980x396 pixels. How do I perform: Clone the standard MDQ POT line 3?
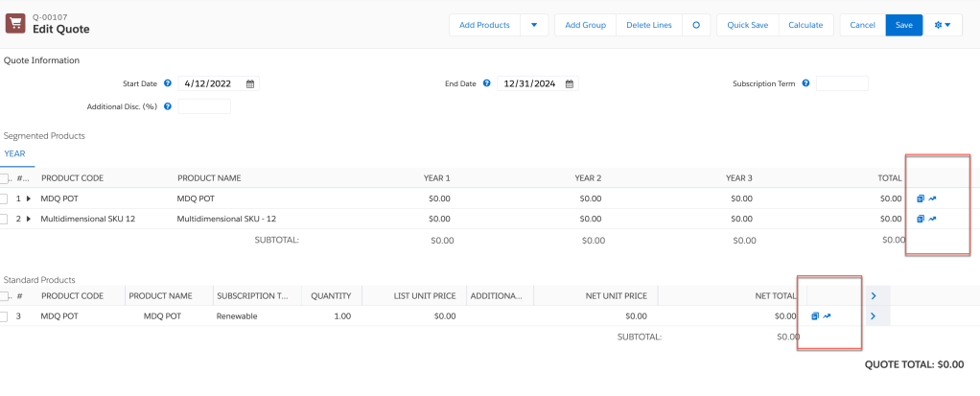[x=815, y=315]
